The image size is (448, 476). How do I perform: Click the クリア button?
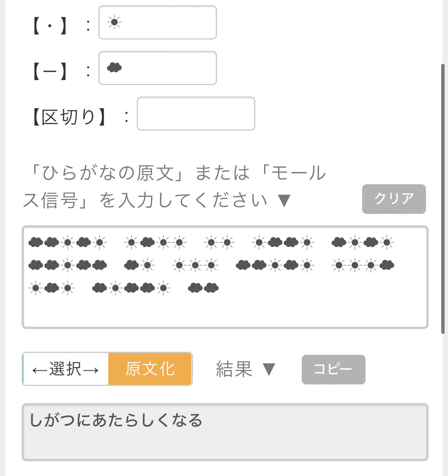tap(394, 199)
